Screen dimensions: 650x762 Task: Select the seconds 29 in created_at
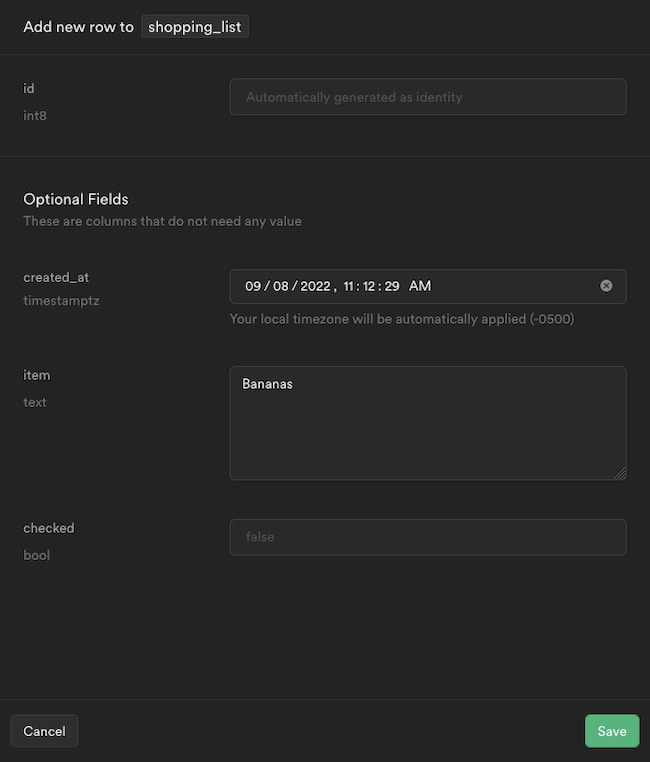pos(392,286)
